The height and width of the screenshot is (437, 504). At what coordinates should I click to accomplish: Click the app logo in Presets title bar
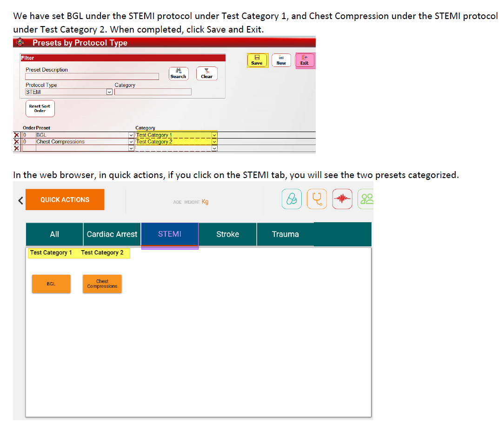[20, 42]
